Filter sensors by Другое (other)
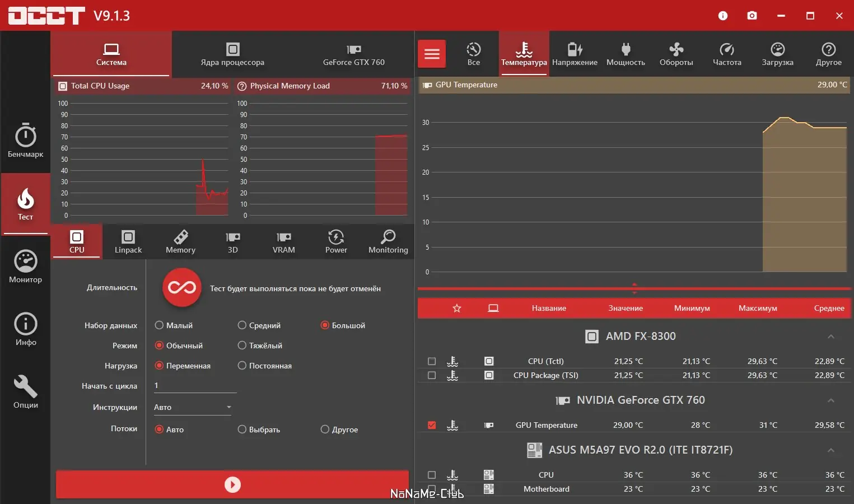This screenshot has height=504, width=854. click(x=828, y=54)
